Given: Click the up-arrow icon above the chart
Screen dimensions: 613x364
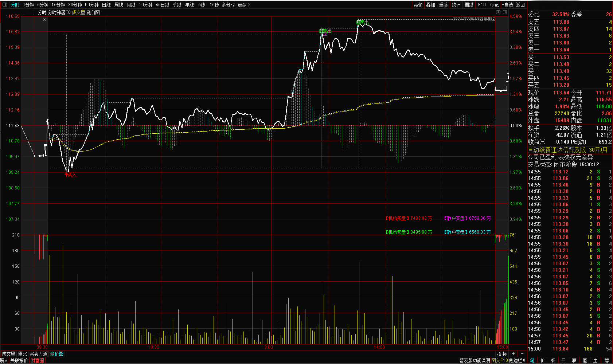Looking at the screenshot, I should (498, 12).
